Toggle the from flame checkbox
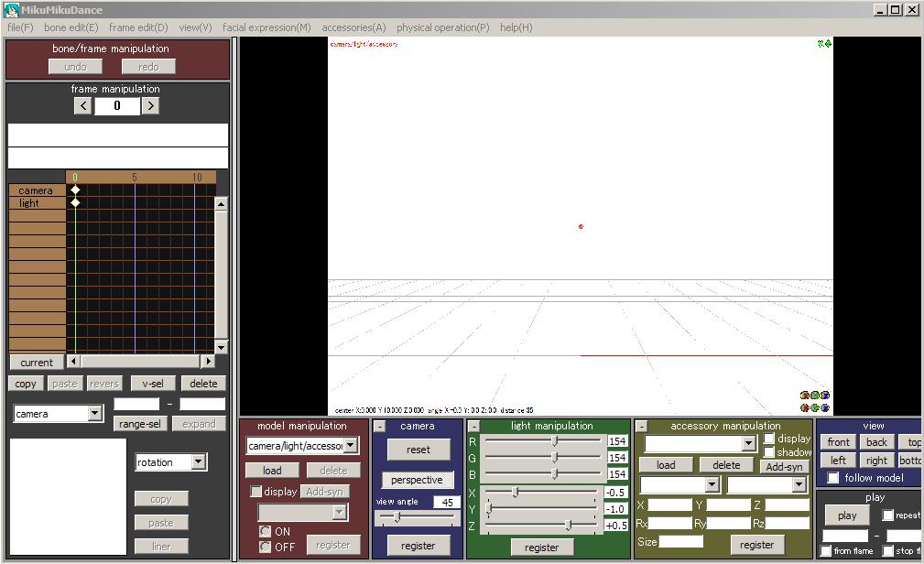924x564 pixels. click(x=826, y=551)
